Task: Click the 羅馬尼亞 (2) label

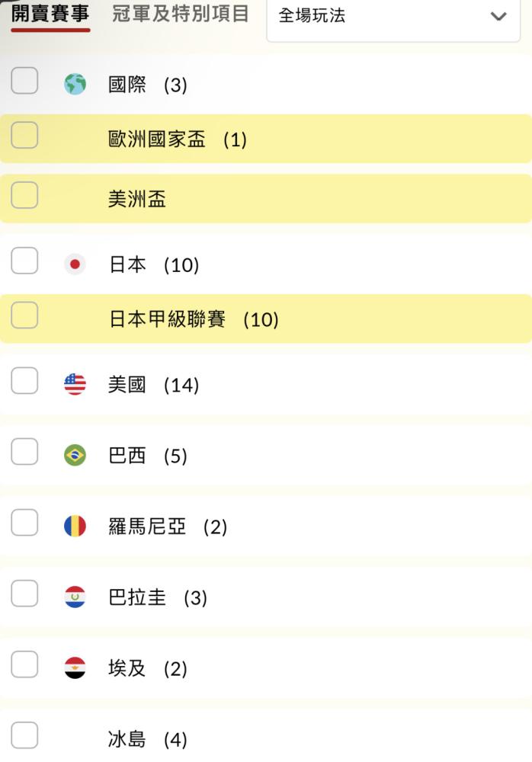Action: coord(168,527)
